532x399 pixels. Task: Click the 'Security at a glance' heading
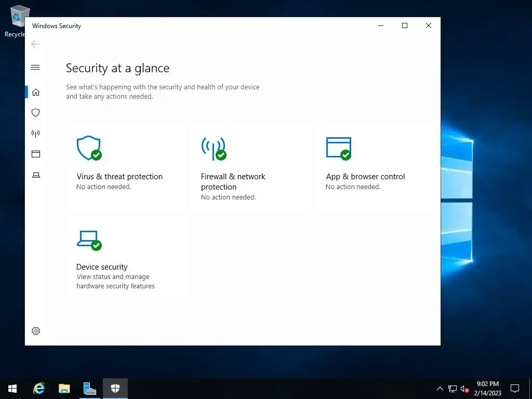pyautogui.click(x=117, y=68)
